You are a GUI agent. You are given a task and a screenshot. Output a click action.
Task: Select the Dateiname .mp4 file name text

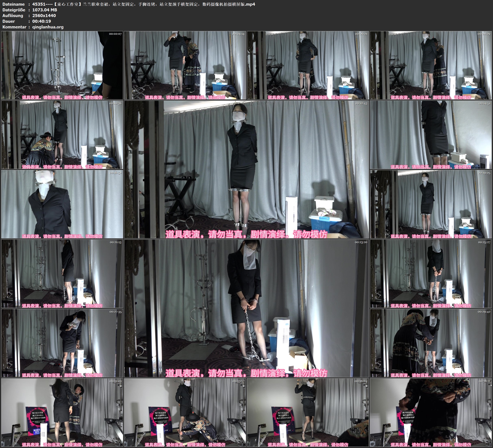[x=144, y=4]
